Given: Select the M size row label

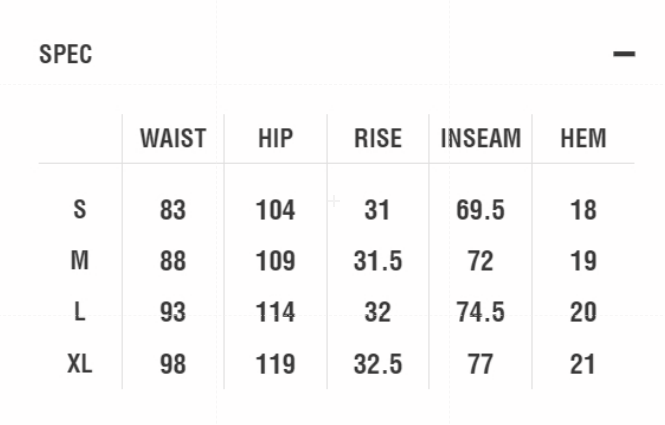Looking at the screenshot, I should tap(80, 261).
